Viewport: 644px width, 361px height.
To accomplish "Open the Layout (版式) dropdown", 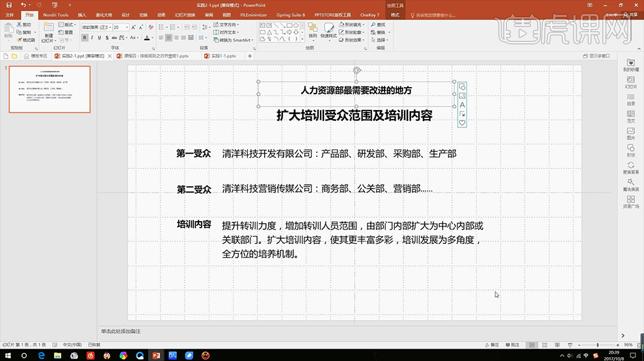I will [67, 25].
